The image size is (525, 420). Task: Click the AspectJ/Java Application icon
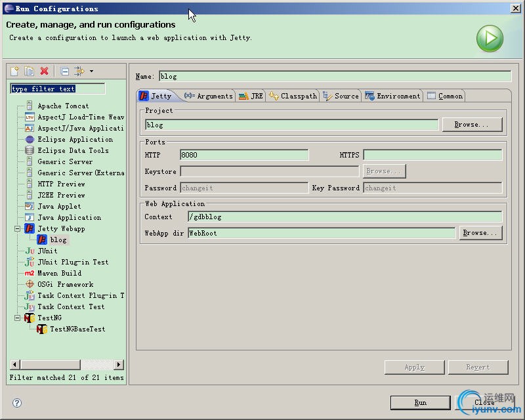click(x=30, y=128)
